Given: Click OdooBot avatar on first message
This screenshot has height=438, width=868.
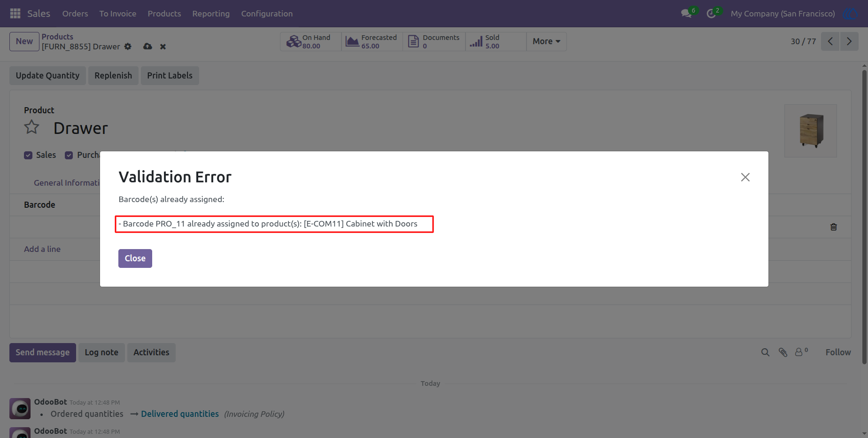Looking at the screenshot, I should (20, 409).
